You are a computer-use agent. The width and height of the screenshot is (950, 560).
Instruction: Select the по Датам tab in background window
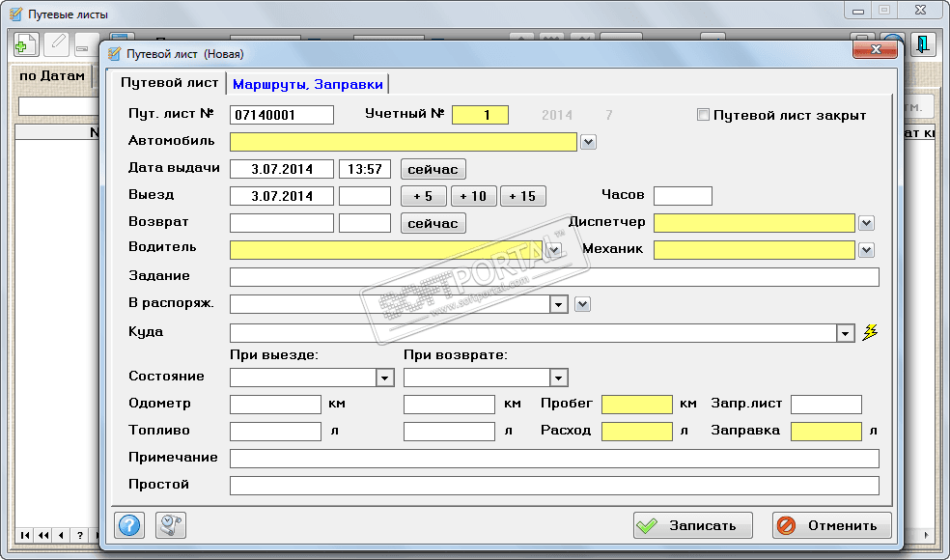pos(51,75)
